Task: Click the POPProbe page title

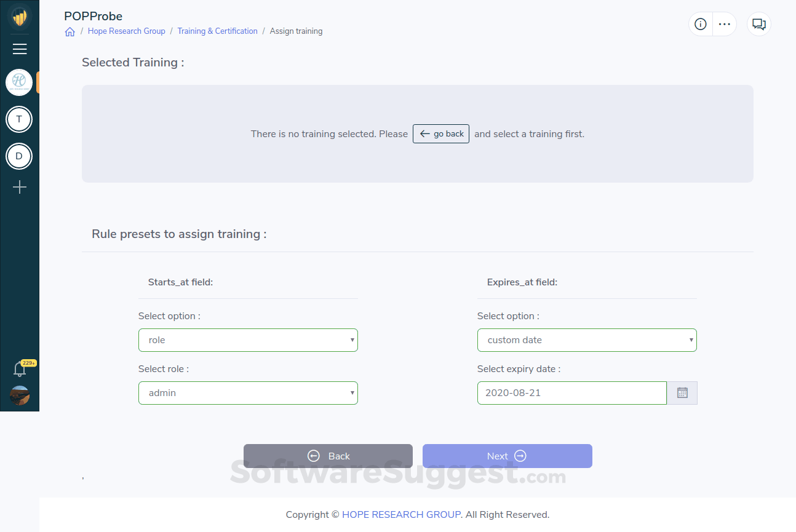Action: coord(94,16)
